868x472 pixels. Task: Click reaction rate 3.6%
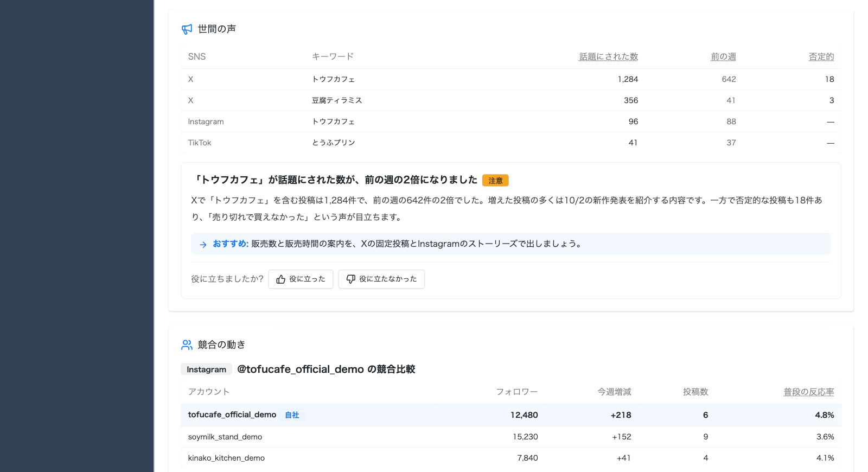click(x=825, y=437)
